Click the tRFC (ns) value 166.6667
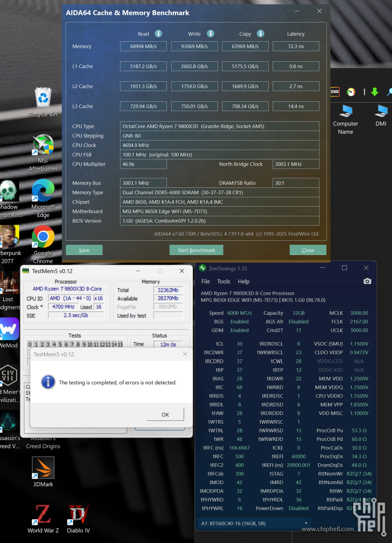 coord(240,448)
